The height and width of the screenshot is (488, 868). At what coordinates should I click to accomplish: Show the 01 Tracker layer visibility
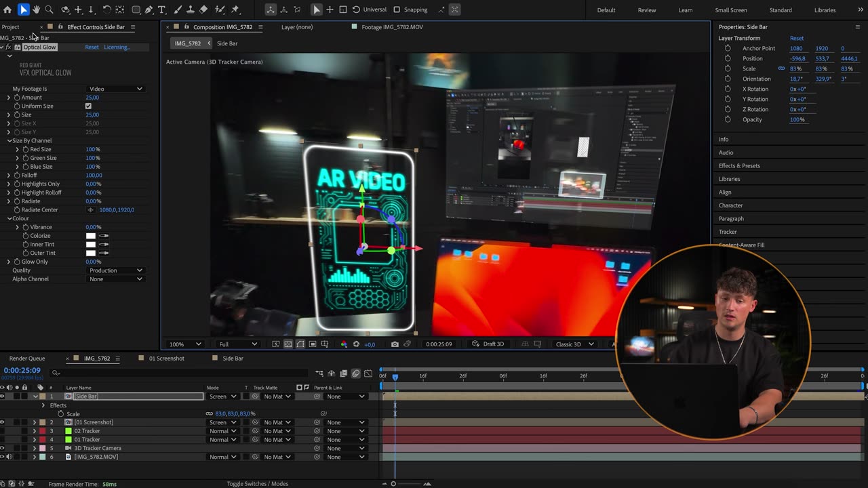click(x=2, y=440)
